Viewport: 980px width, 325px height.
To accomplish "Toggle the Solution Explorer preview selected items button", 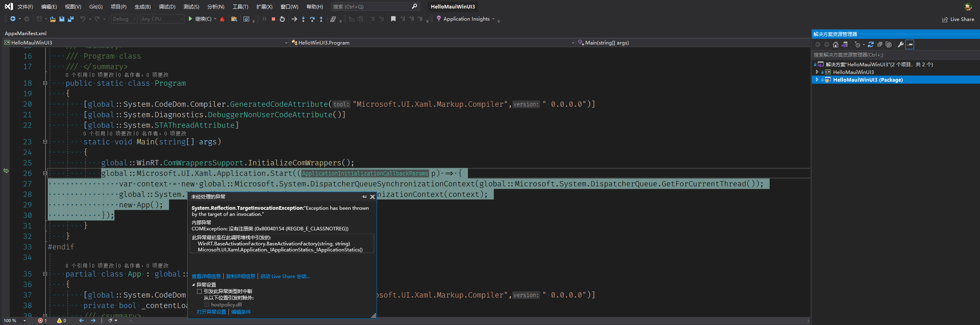I will coord(910,44).
